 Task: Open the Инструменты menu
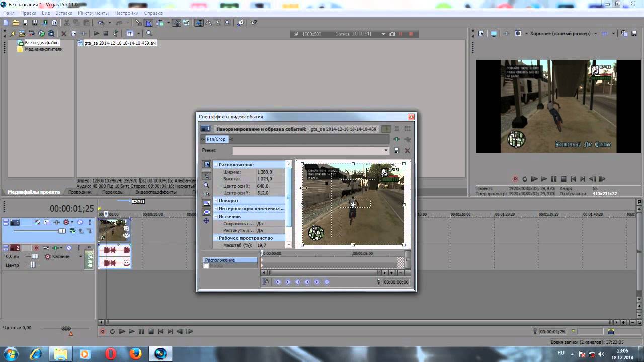pyautogui.click(x=93, y=13)
